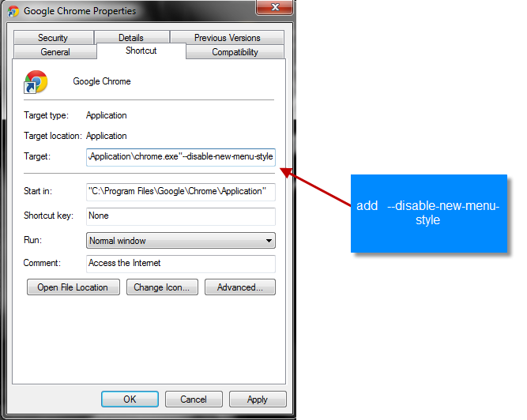This screenshot has width=527, height=420.
Task: Click the Target location Application value
Action: pos(106,136)
